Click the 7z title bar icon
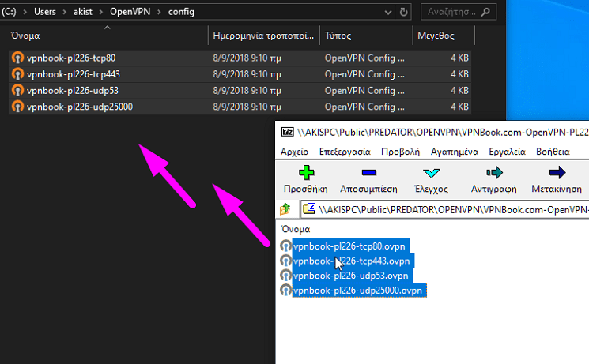 pos(288,132)
